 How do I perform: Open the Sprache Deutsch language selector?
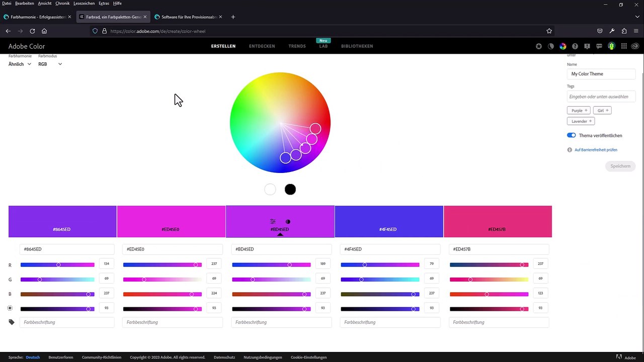click(x=33, y=357)
